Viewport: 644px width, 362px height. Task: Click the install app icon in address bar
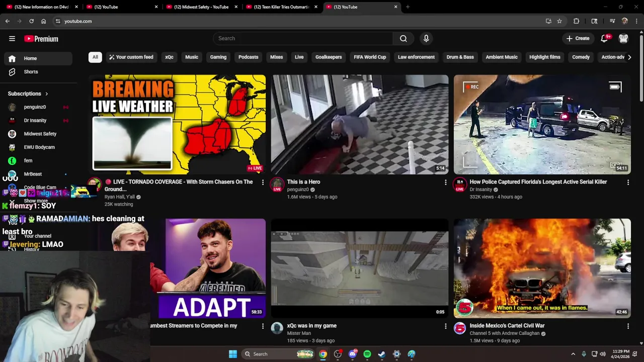point(548,21)
